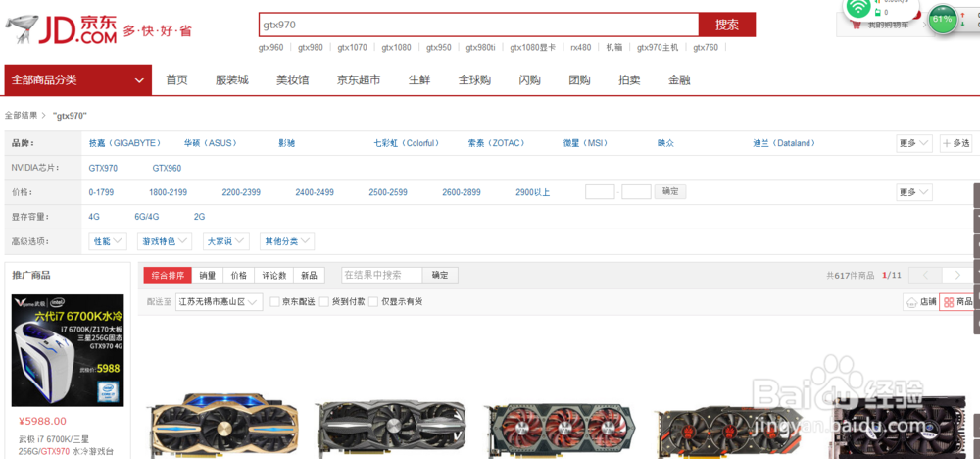
Task: Click gtx960 search suggestion
Action: click(271, 47)
